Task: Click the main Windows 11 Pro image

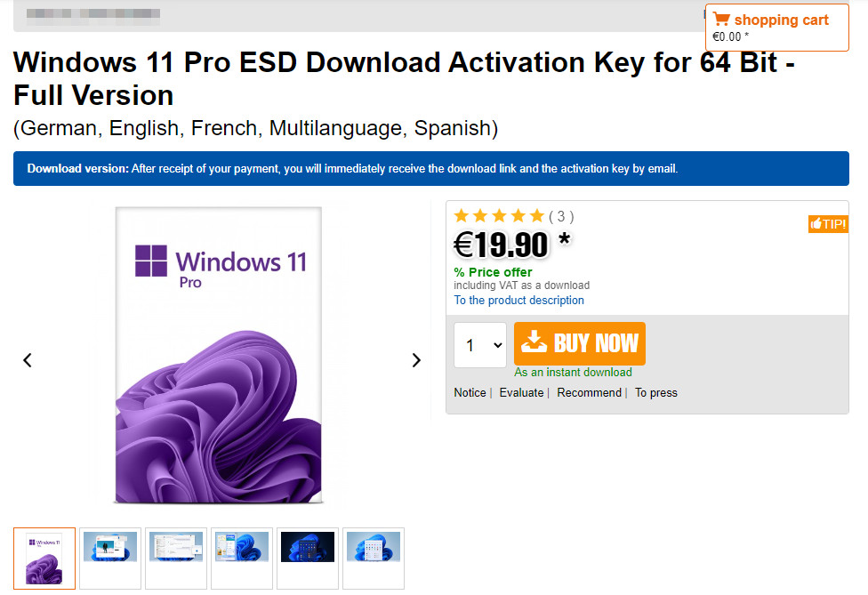Action: click(x=219, y=356)
